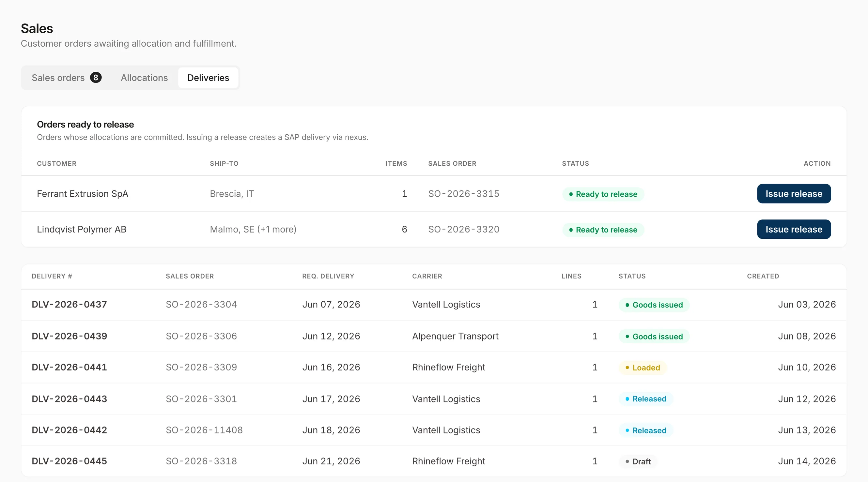This screenshot has height=482, width=868.
Task: Open delivery DLV-2026-0441
Action: click(x=70, y=367)
